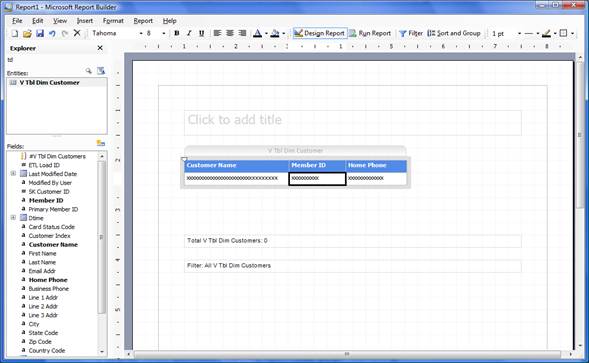Click the entities view icon beside search
The width and height of the screenshot is (589, 363).
coord(101,71)
